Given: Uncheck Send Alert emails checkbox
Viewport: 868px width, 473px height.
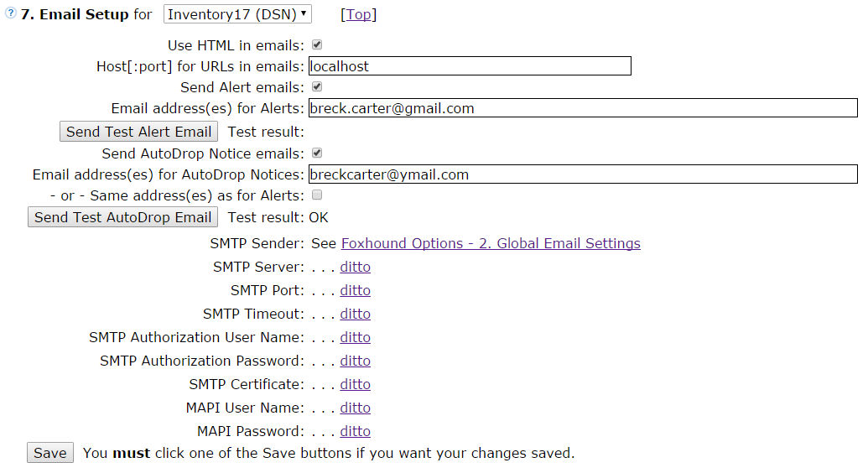Looking at the screenshot, I should coord(317,86).
